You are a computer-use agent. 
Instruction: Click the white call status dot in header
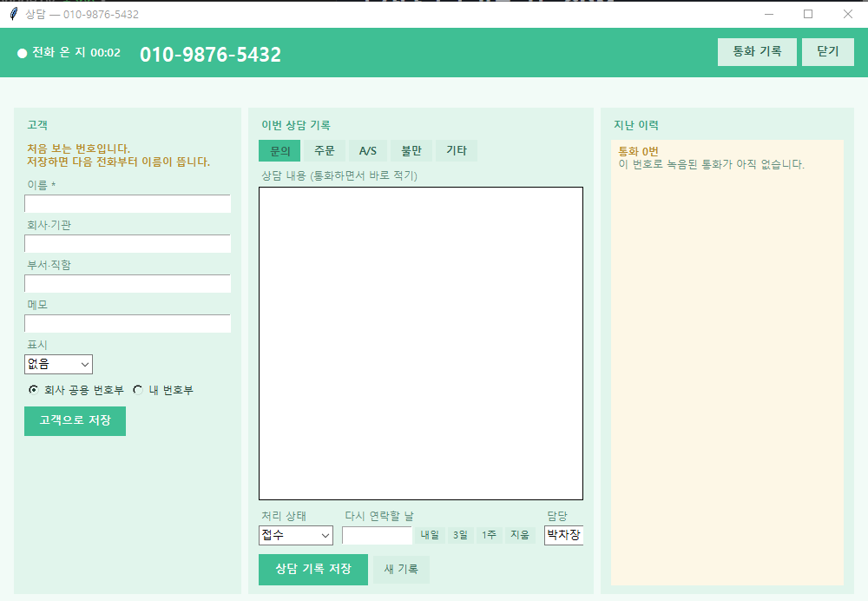23,53
